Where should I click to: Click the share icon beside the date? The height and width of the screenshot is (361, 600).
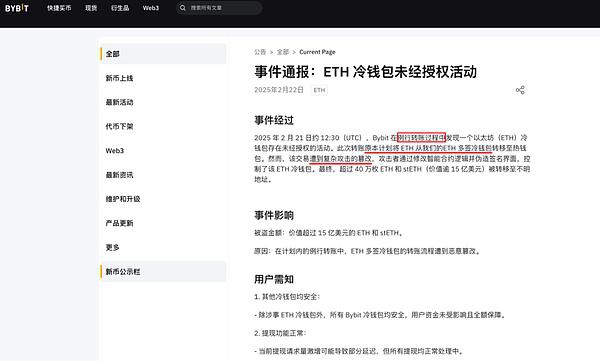pos(520,90)
